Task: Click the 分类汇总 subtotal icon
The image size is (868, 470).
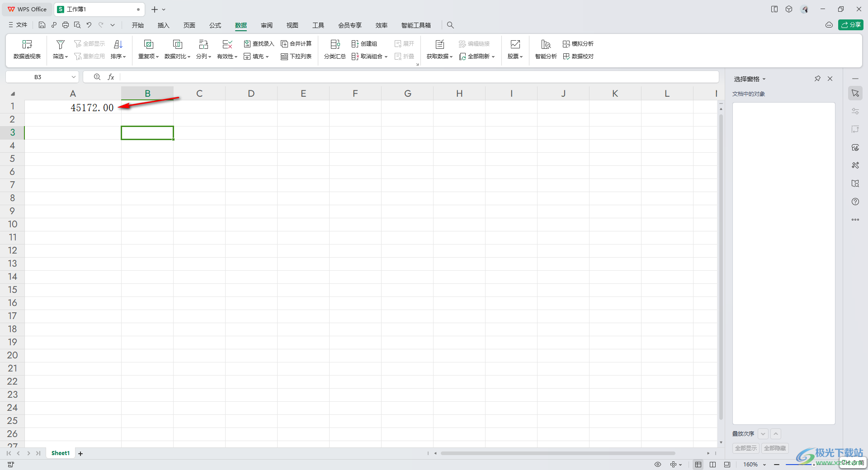Action: [x=335, y=44]
